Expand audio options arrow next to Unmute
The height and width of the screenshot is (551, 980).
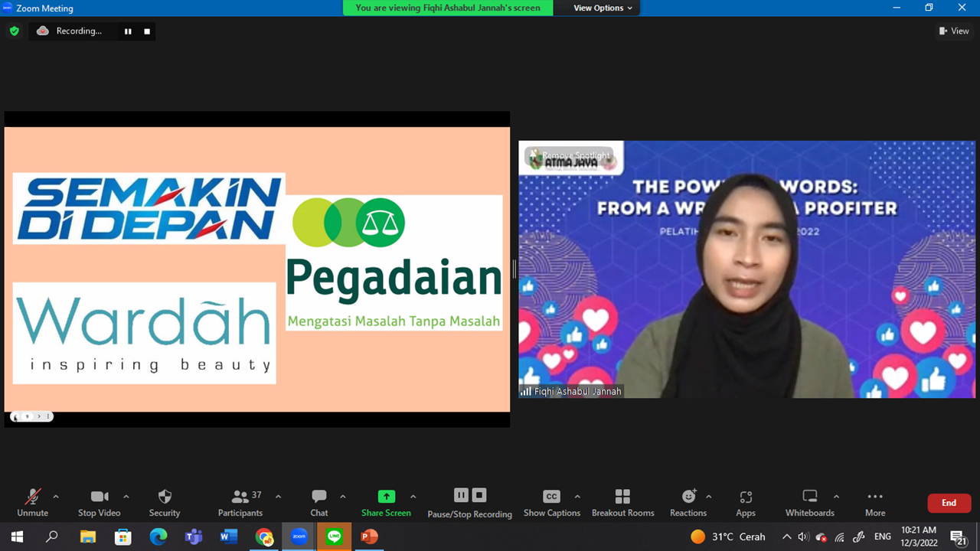[56, 497]
